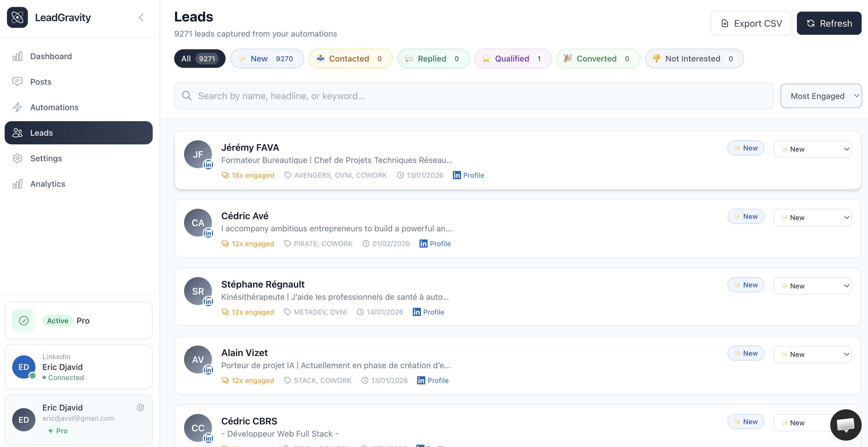Viewport: 868px width, 447px height.
Task: Click the Export CSV button
Action: pyautogui.click(x=751, y=23)
